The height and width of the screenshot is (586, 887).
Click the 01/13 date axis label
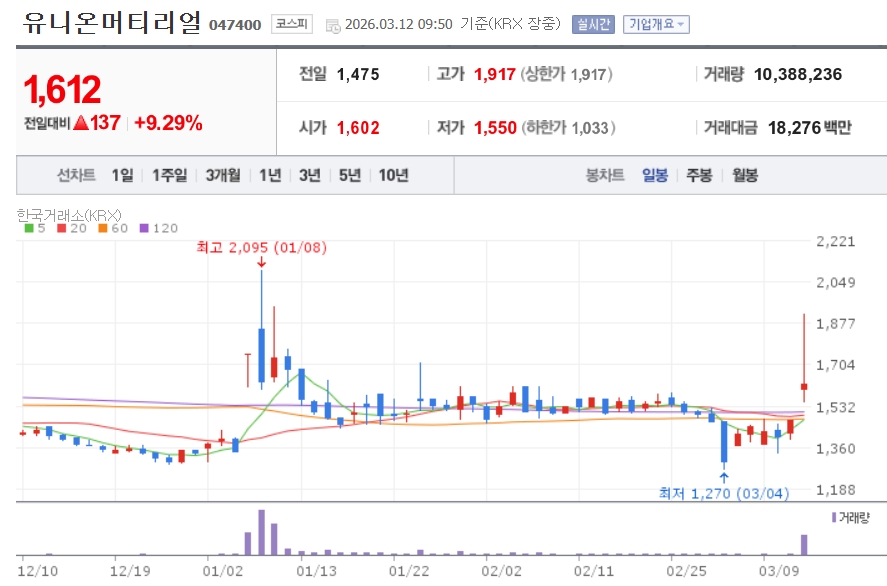(x=316, y=571)
